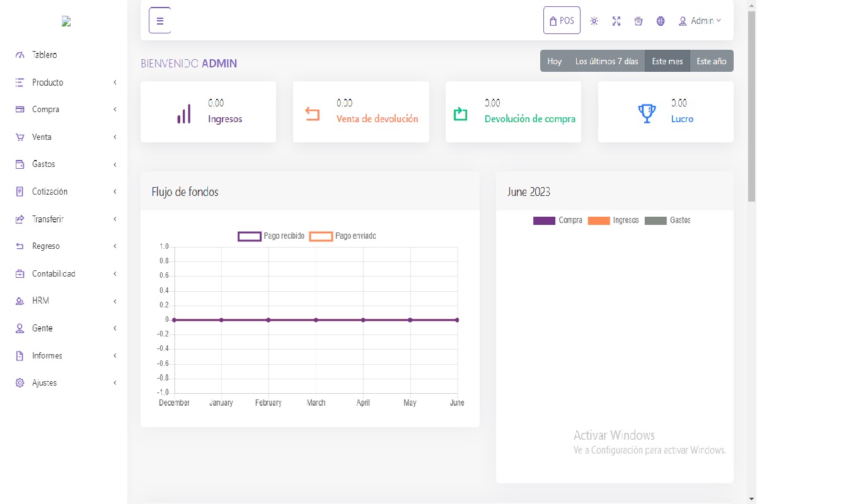Enter fullscreen with the expand icon

coord(616,21)
